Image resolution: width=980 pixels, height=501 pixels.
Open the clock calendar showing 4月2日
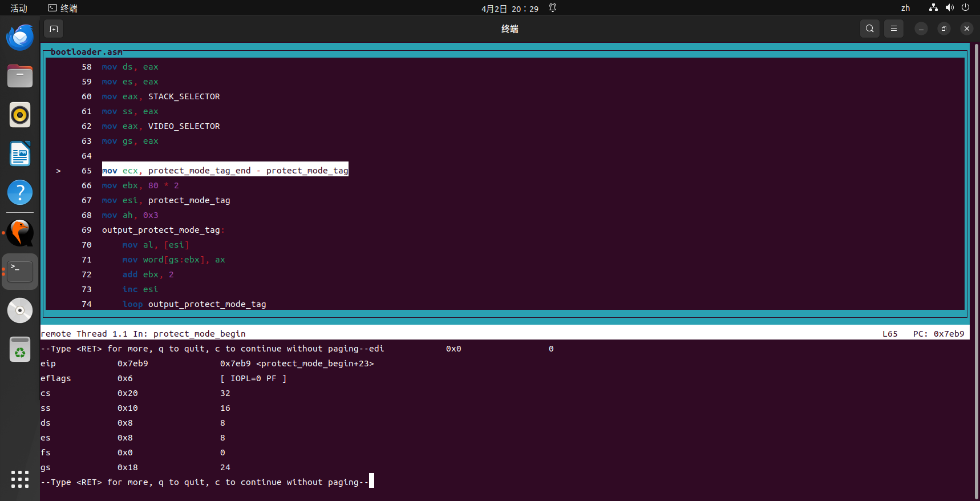509,9
